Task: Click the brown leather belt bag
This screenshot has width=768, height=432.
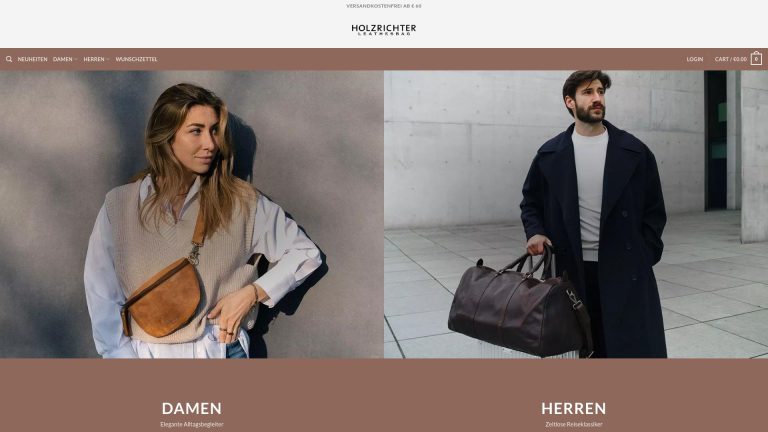Action: pos(162,297)
